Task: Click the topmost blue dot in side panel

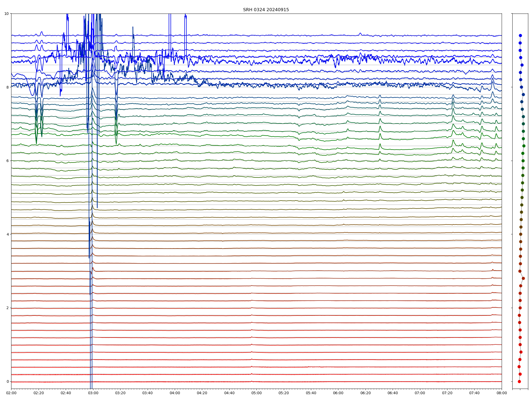Action: (520, 35)
